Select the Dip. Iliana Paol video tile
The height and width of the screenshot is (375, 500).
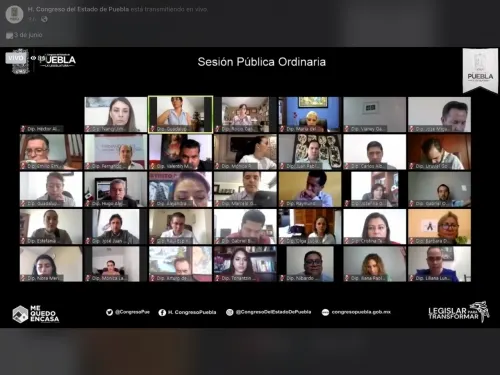pos(375,264)
